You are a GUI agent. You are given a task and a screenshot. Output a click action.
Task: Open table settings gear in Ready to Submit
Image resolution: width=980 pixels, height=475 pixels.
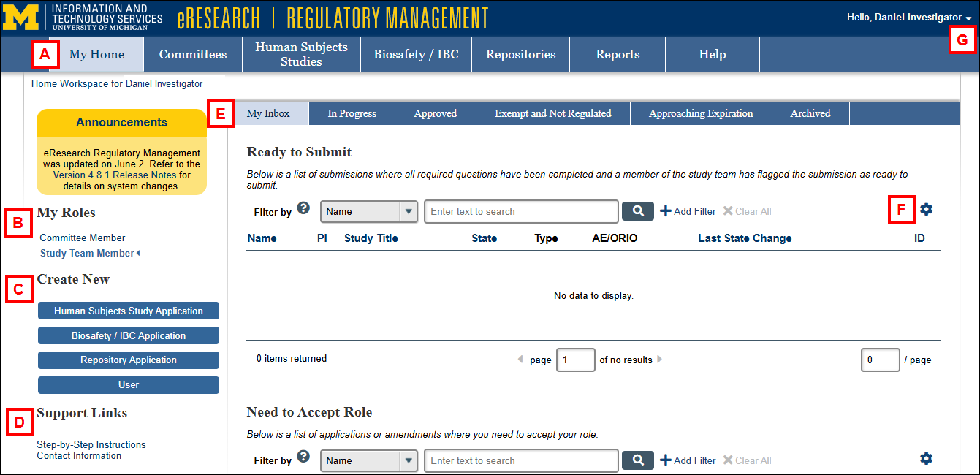pos(926,210)
